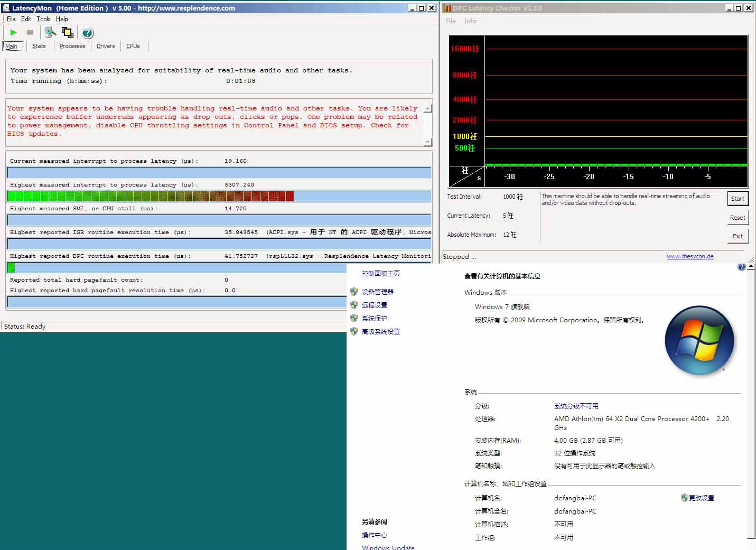
Task: Open system window blue help icon
Action: 741,267
